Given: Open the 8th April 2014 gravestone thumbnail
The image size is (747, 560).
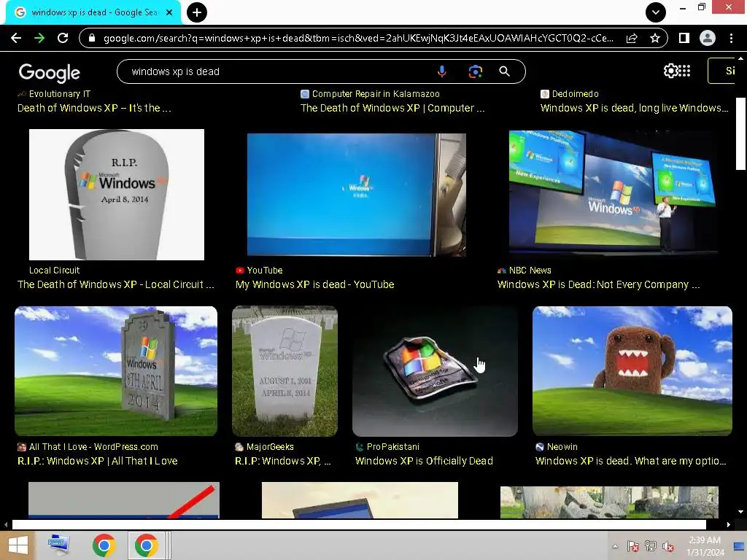Looking at the screenshot, I should coord(116,371).
